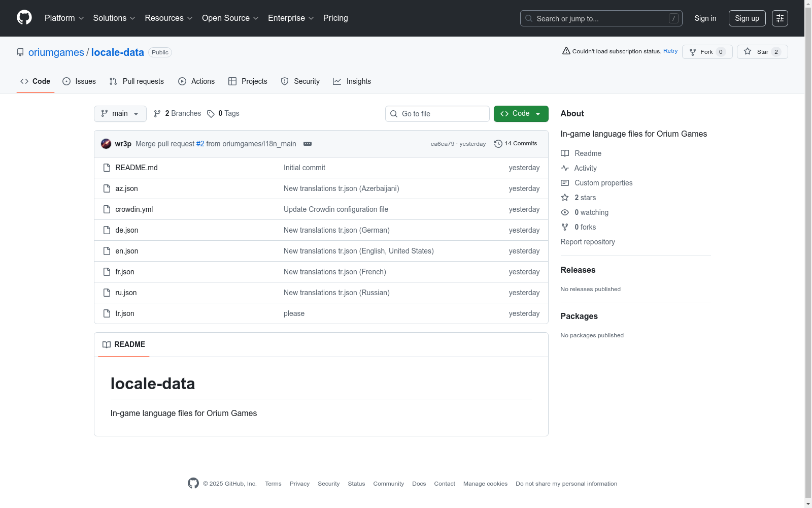This screenshot has width=812, height=508.
Task: Click the commit history clock icon
Action: 498,144
